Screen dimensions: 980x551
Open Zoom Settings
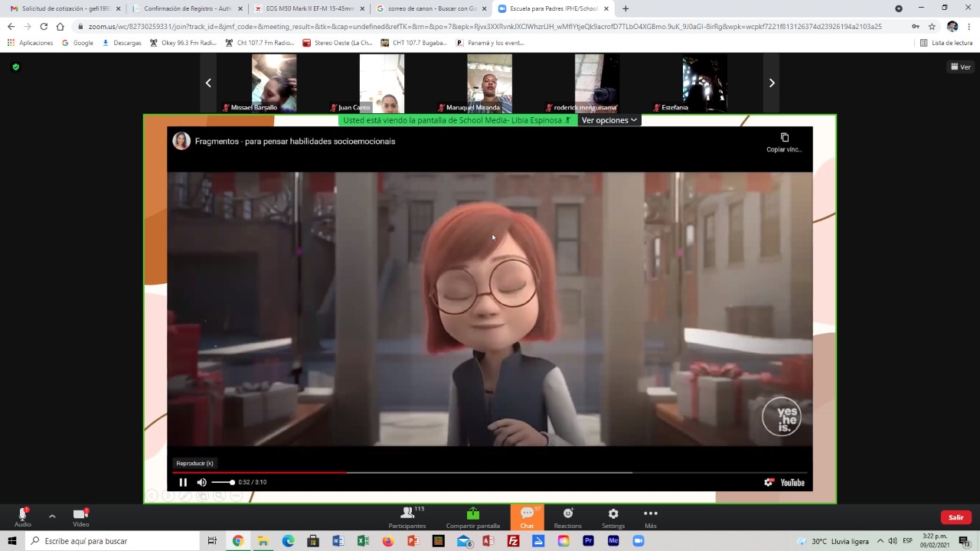pyautogui.click(x=613, y=517)
